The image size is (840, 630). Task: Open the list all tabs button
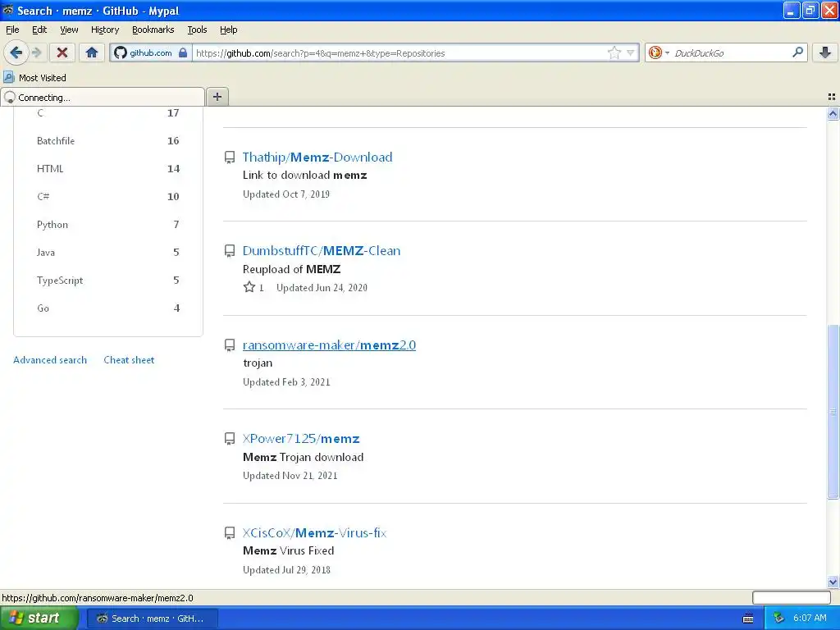coord(832,97)
